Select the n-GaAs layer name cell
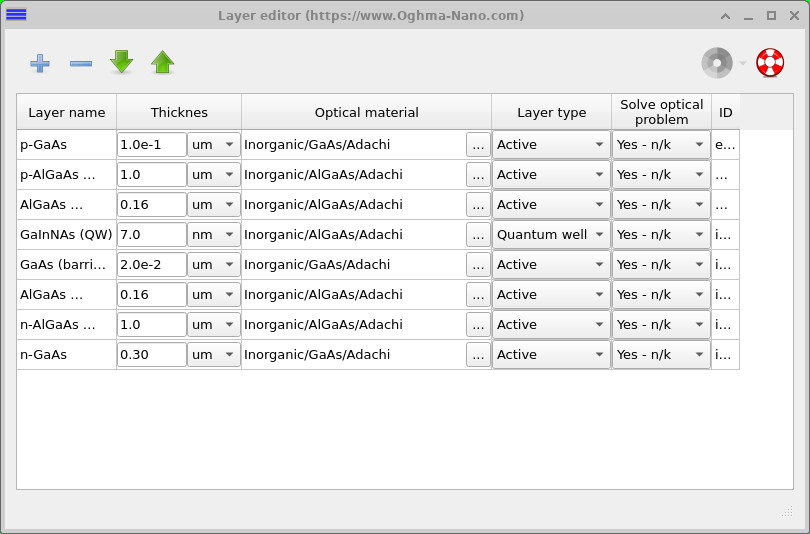Image resolution: width=810 pixels, height=534 pixels. point(67,354)
